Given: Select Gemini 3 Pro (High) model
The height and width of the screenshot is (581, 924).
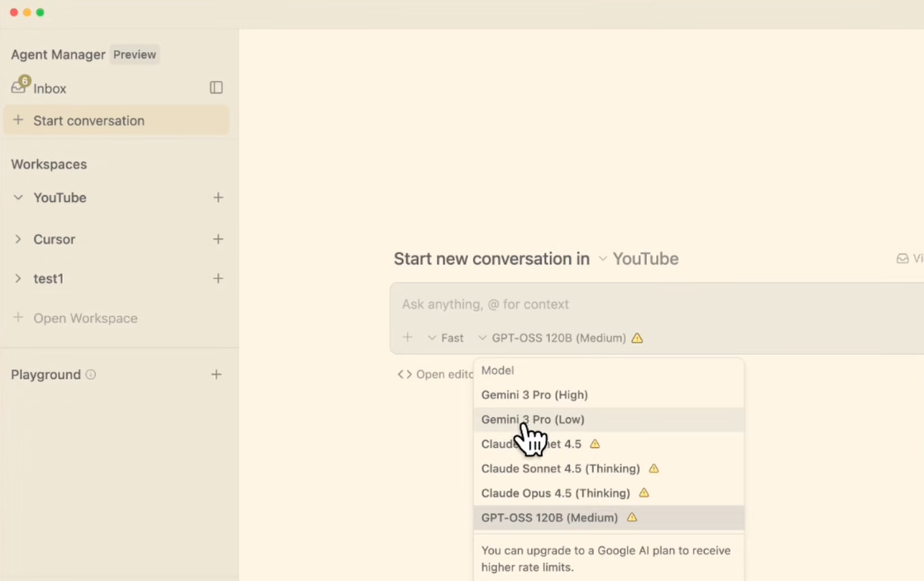Looking at the screenshot, I should pyautogui.click(x=534, y=395).
